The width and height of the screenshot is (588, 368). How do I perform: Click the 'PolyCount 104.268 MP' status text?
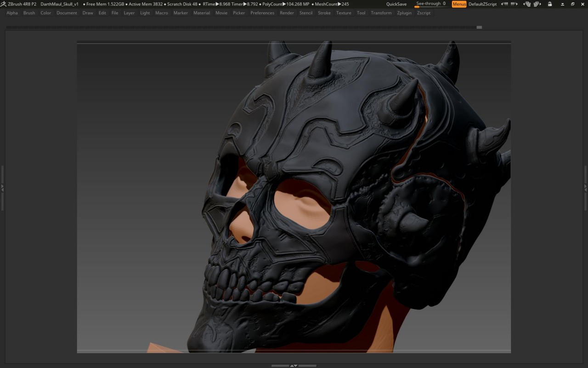pos(286,4)
